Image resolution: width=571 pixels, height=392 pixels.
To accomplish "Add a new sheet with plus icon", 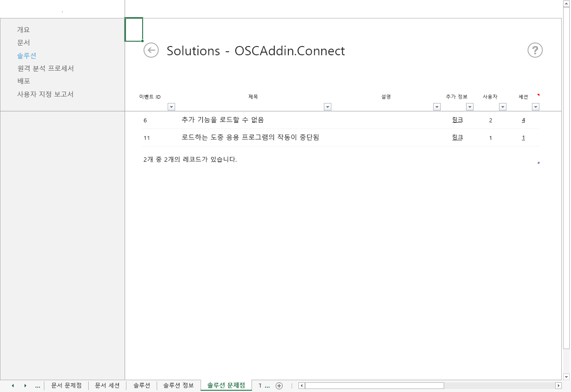I will coord(279,386).
